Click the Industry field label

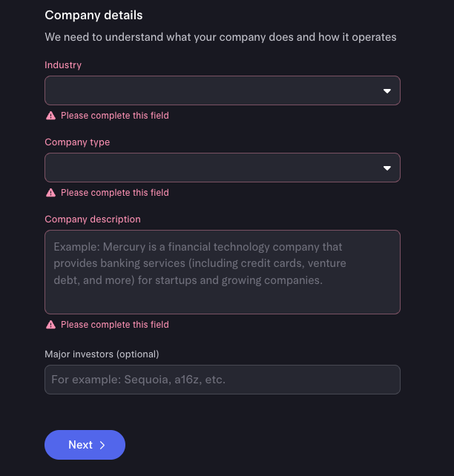click(63, 65)
